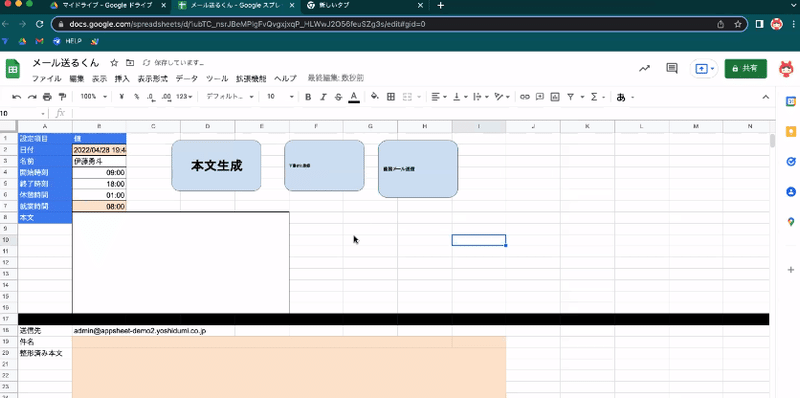Format as currency (yen symbol)

pyautogui.click(x=122, y=97)
